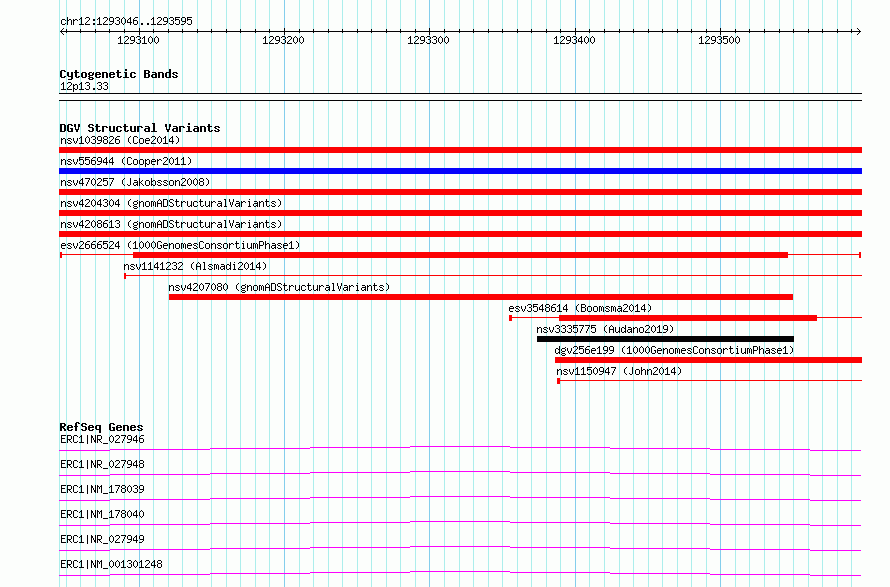Click the esv2666524 1000Genomes variant bar
The width and height of the screenshot is (890, 587).
[460, 255]
